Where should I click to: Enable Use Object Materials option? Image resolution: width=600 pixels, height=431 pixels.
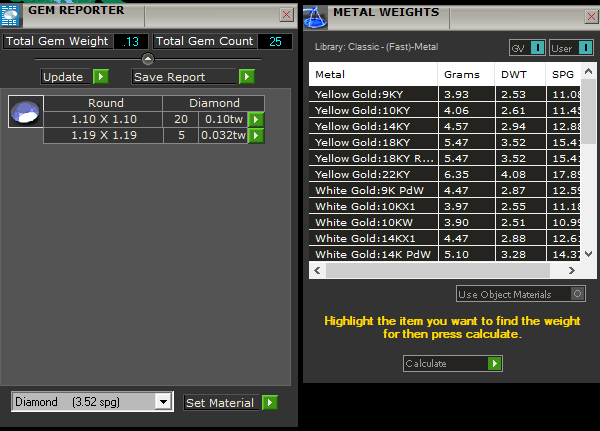click(x=577, y=294)
